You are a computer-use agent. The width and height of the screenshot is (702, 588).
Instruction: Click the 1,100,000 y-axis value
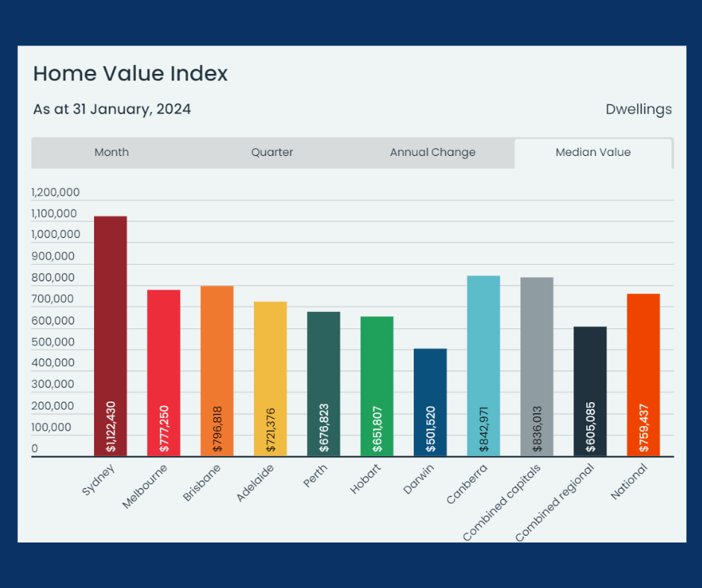(x=55, y=214)
